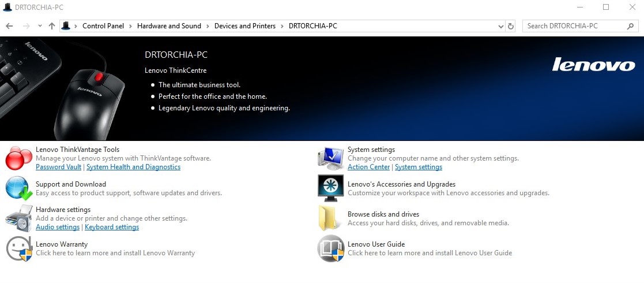Click the Lenovo ThinkCentre banner text
Viewport: 644px width, 283px height.
[176, 70]
